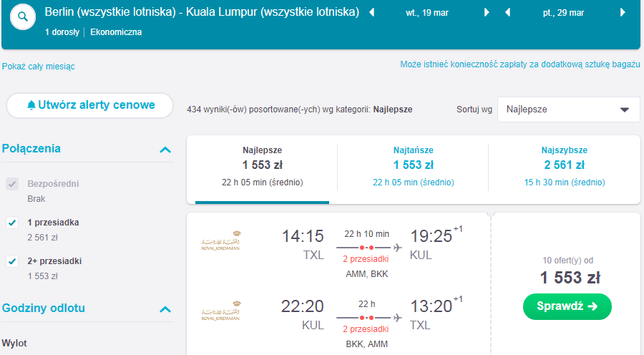Screen dimensions: 644x355
Task: Go to previous departure date arrow
Action: coord(372,12)
